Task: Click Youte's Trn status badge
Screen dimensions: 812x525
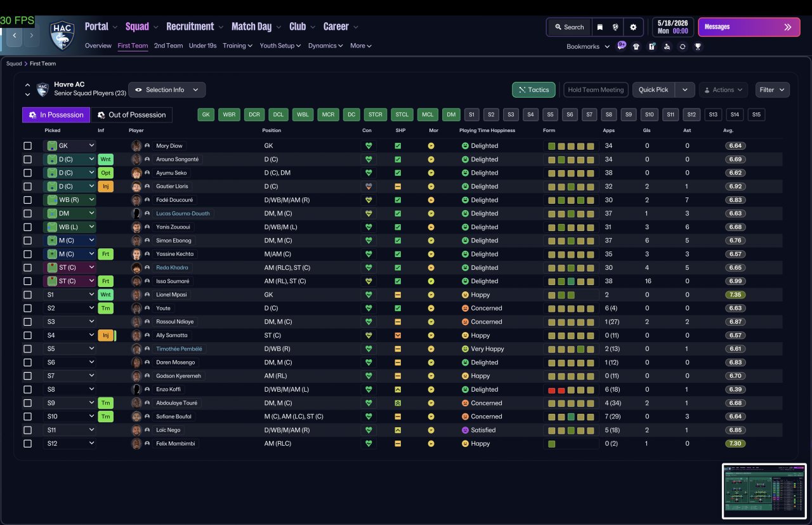Action: coord(106,309)
